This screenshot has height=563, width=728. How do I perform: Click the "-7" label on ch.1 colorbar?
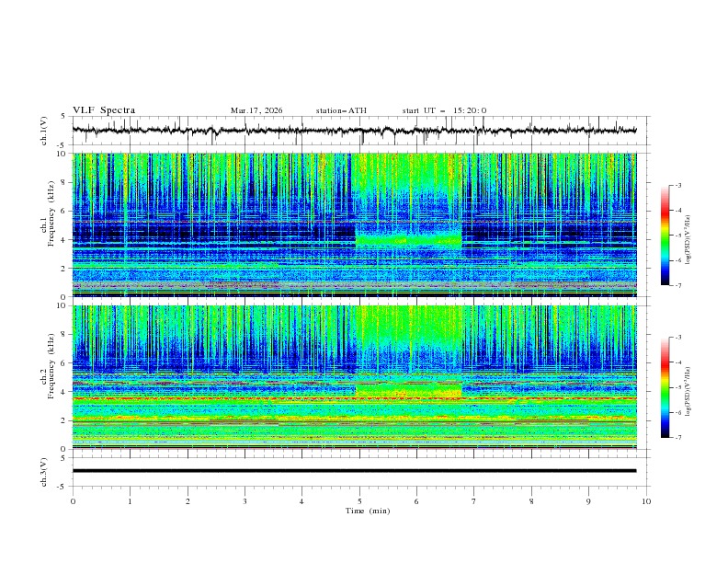tap(678, 285)
